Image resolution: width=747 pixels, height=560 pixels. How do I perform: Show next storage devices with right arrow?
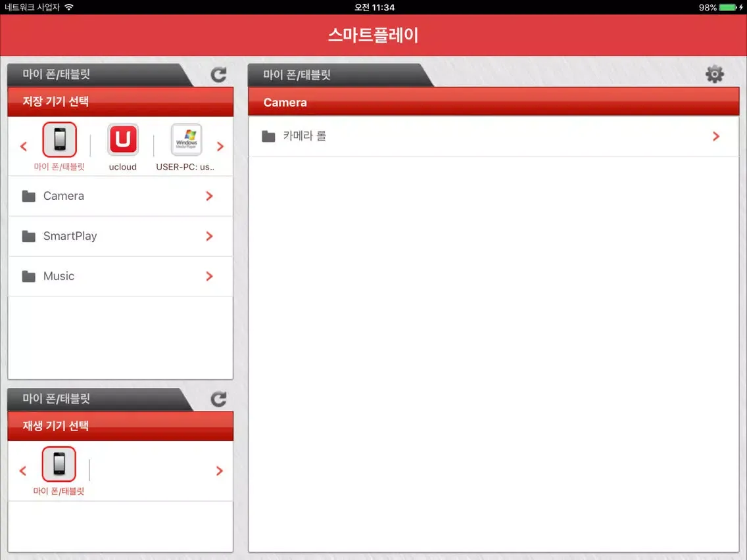(x=220, y=147)
